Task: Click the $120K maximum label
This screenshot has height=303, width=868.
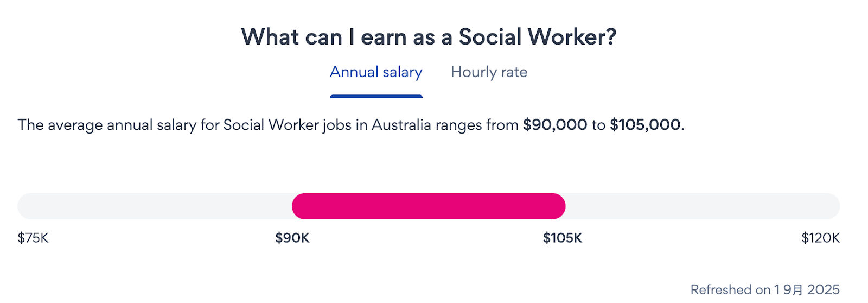Action: click(820, 238)
